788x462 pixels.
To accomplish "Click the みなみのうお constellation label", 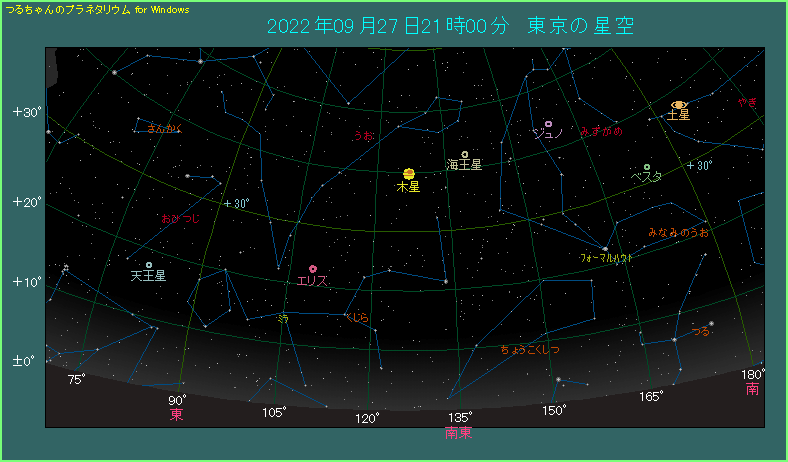I will 678,232.
